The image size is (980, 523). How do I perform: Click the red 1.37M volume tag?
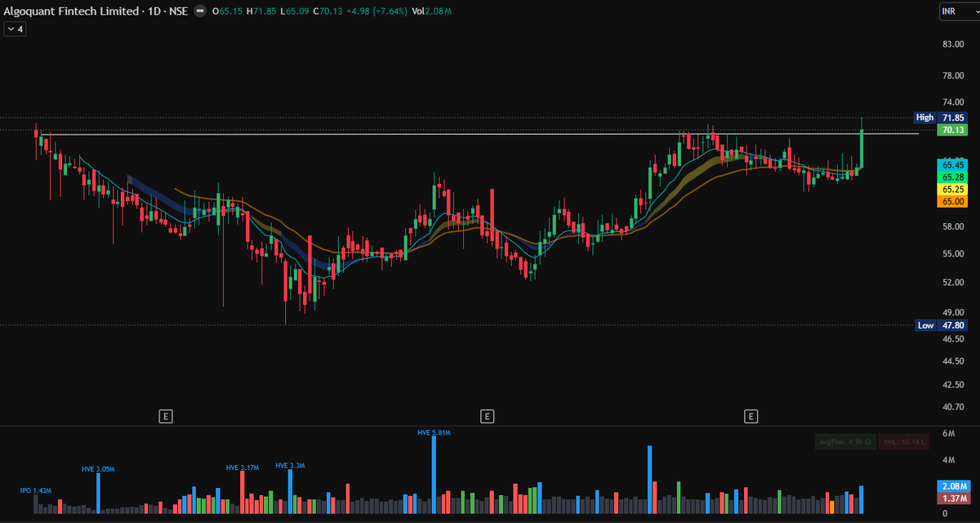coord(952,498)
